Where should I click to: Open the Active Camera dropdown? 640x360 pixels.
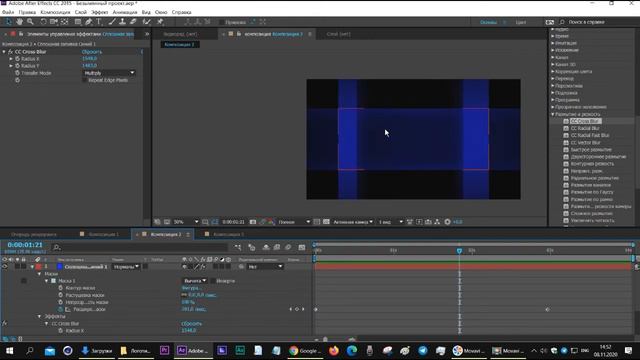353,222
